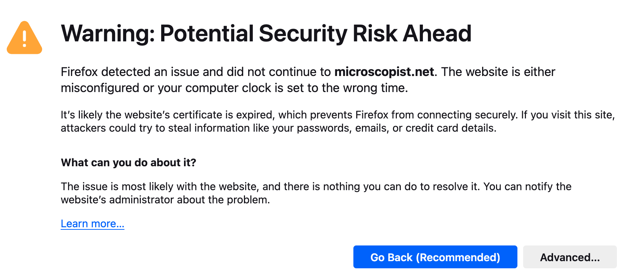Click the phrase "website's administrator about the problem"

click(x=165, y=200)
